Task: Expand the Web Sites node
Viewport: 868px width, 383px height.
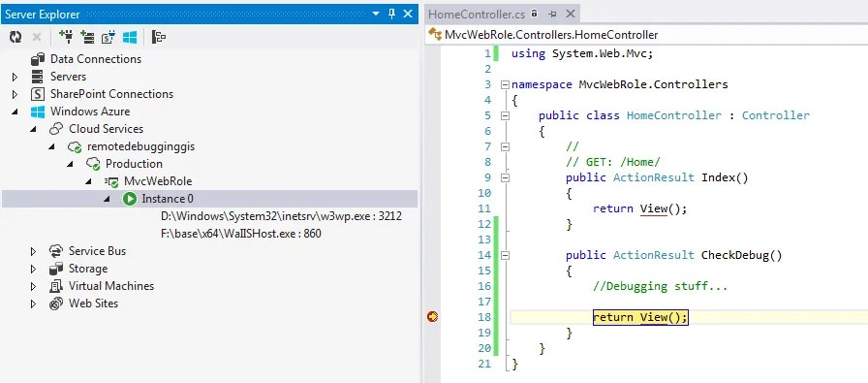Action: [33, 303]
